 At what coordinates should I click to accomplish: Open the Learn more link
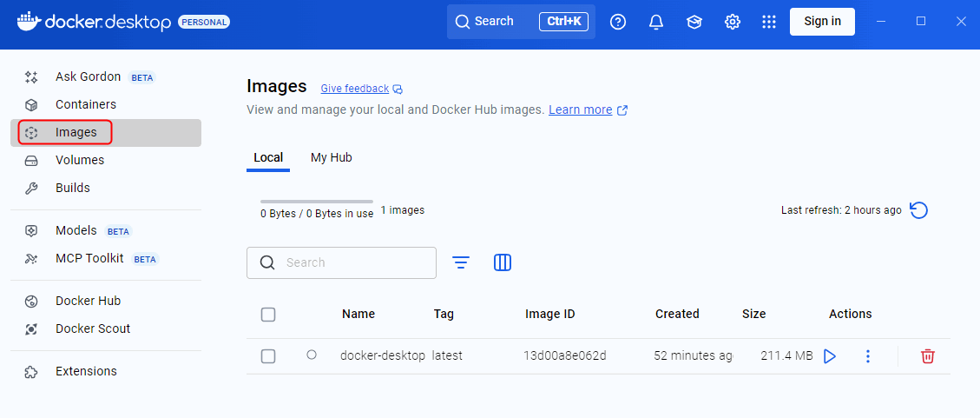(580, 110)
